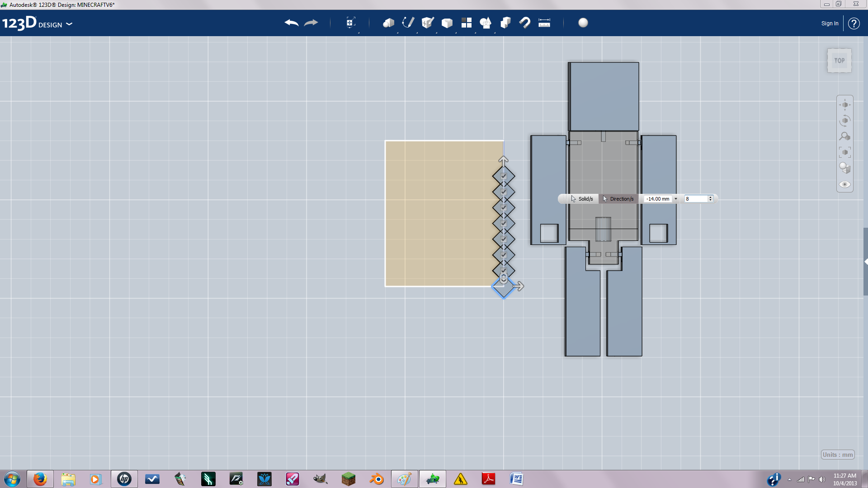Click the Fit view navigation icon
This screenshot has height=488, width=868.
tap(845, 152)
